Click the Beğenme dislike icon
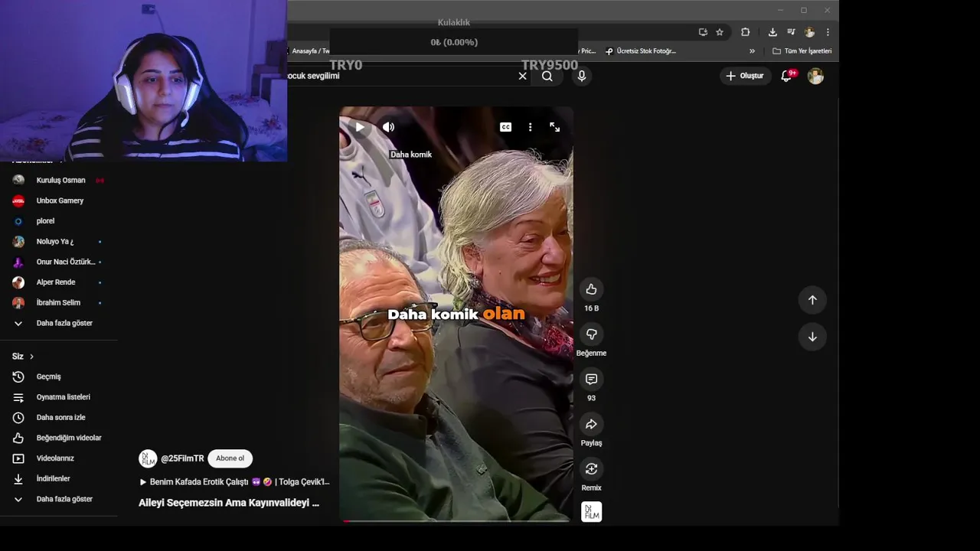Screen dimensions: 980x551 [x=591, y=334]
